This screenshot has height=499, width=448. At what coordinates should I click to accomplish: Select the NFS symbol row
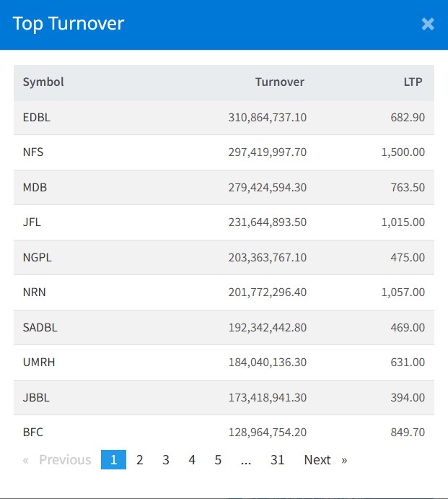pyautogui.click(x=33, y=152)
